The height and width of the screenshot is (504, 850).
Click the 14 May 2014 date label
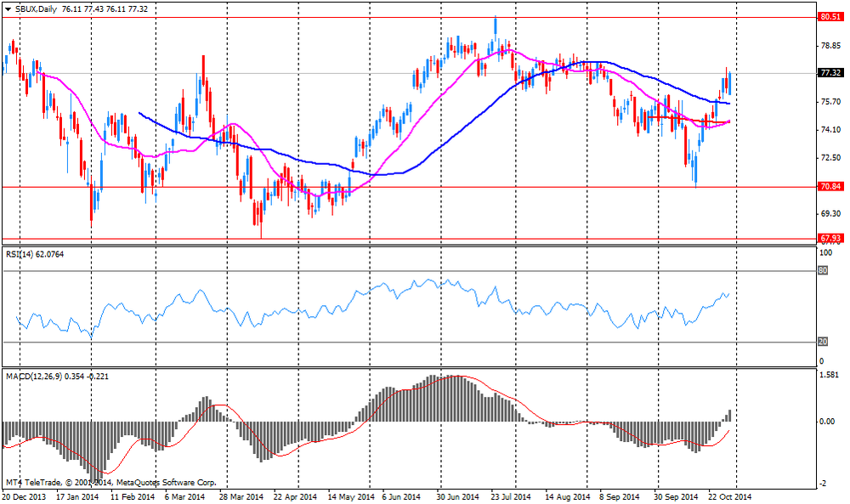point(352,496)
